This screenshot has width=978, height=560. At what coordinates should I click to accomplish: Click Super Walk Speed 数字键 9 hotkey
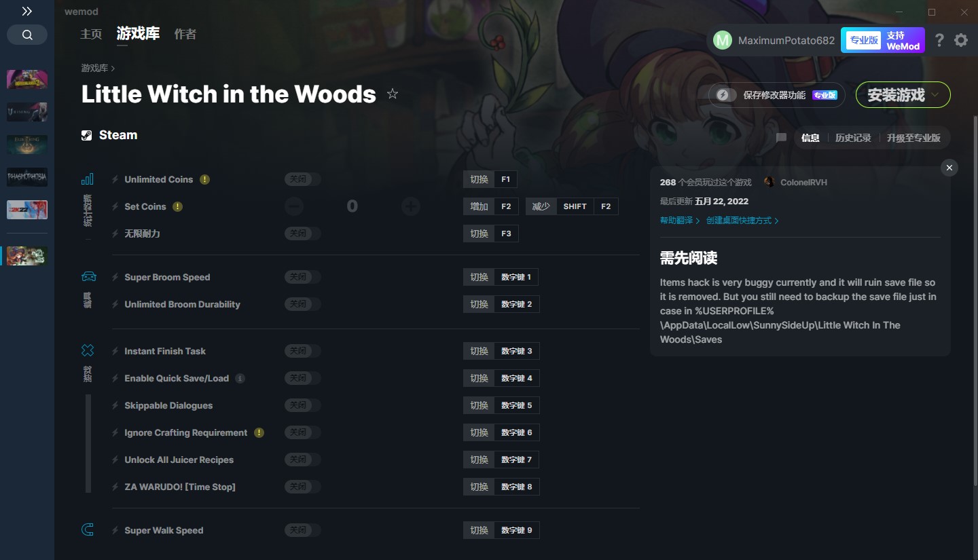[x=501, y=530]
